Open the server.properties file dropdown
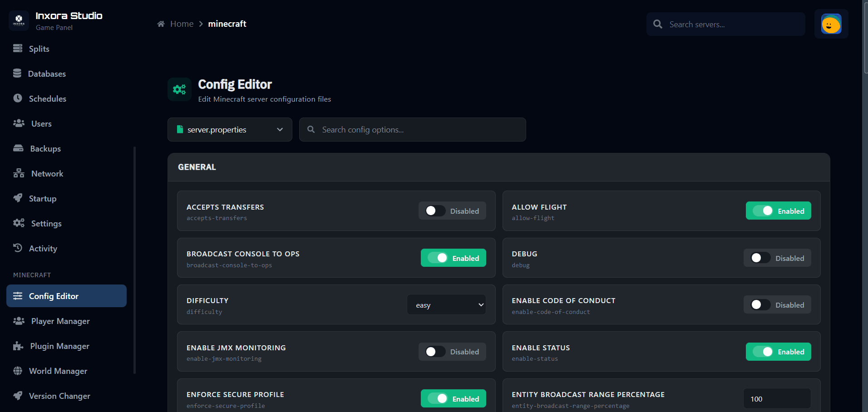The image size is (868, 412). point(229,129)
